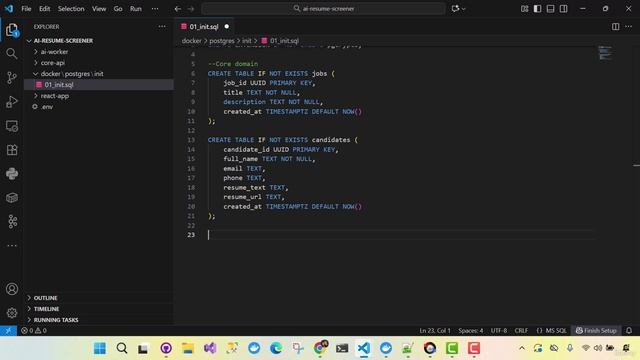Open editor More Actions ellipsis
Viewport: 640px width, 360px height.
pyautogui.click(x=629, y=27)
